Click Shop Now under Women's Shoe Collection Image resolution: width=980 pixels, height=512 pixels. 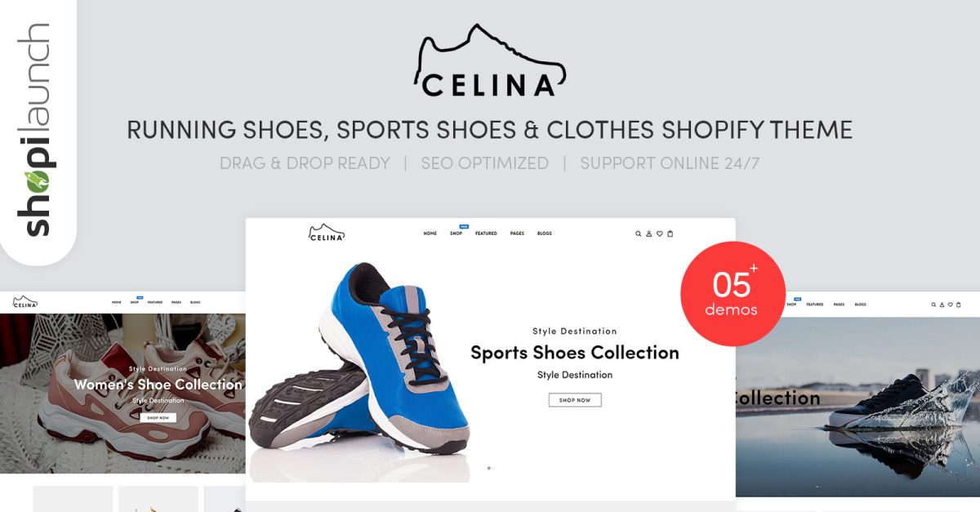(x=158, y=417)
